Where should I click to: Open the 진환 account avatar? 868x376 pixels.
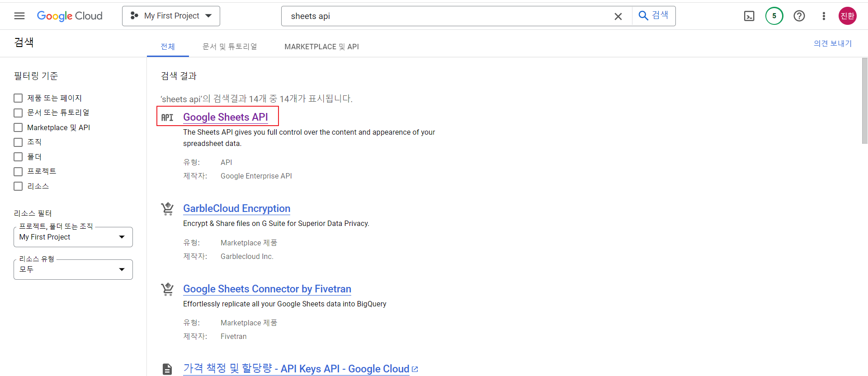[x=847, y=16]
